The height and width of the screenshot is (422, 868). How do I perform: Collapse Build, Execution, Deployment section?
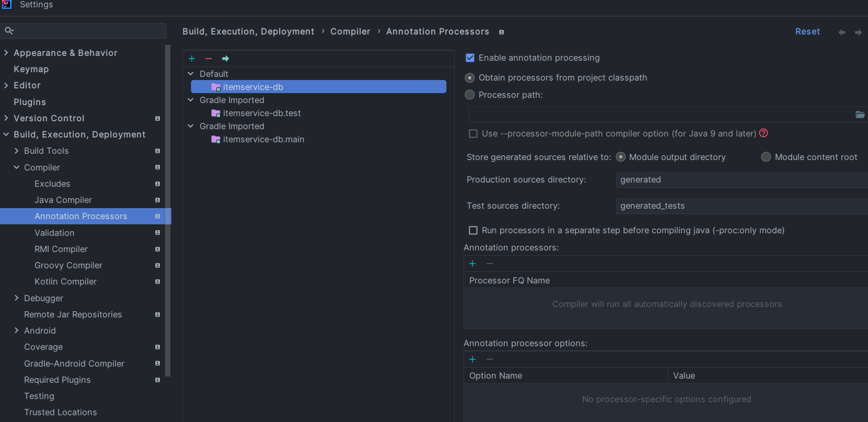[x=6, y=134]
